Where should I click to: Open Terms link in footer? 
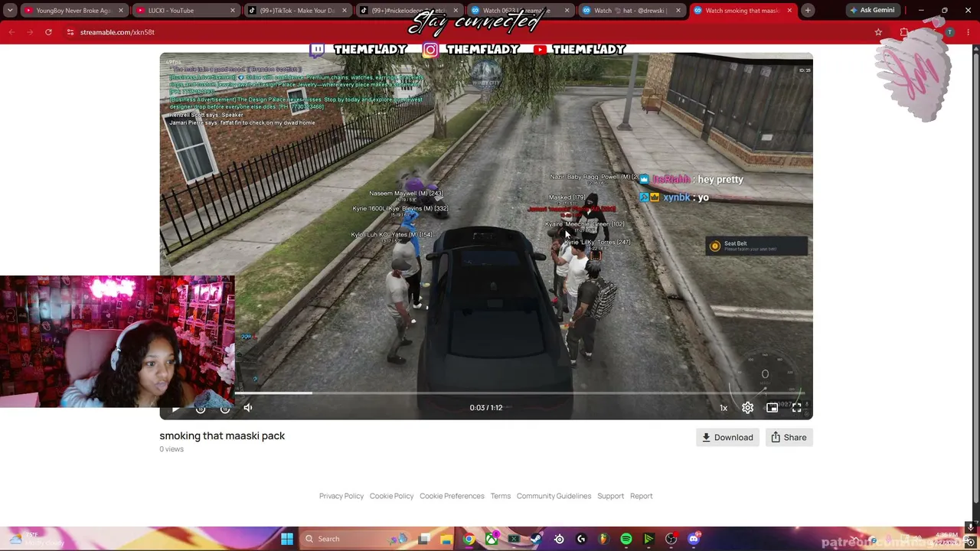coord(500,496)
